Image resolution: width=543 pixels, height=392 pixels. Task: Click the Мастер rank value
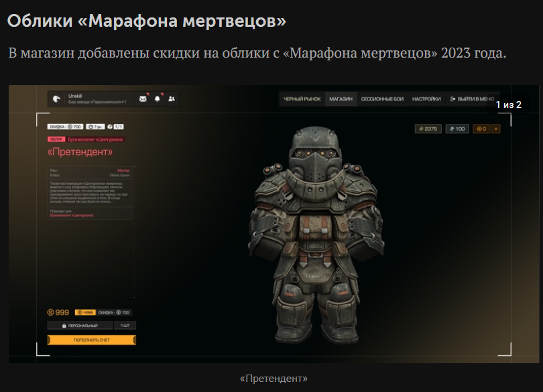pos(123,170)
